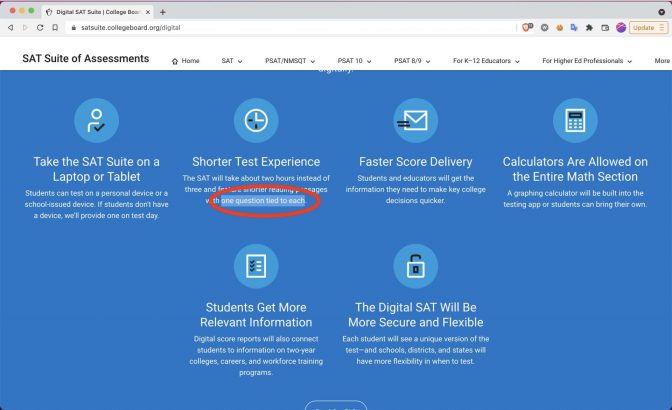Click the checklist document icon
This screenshot has height=410, width=672.
click(x=256, y=266)
